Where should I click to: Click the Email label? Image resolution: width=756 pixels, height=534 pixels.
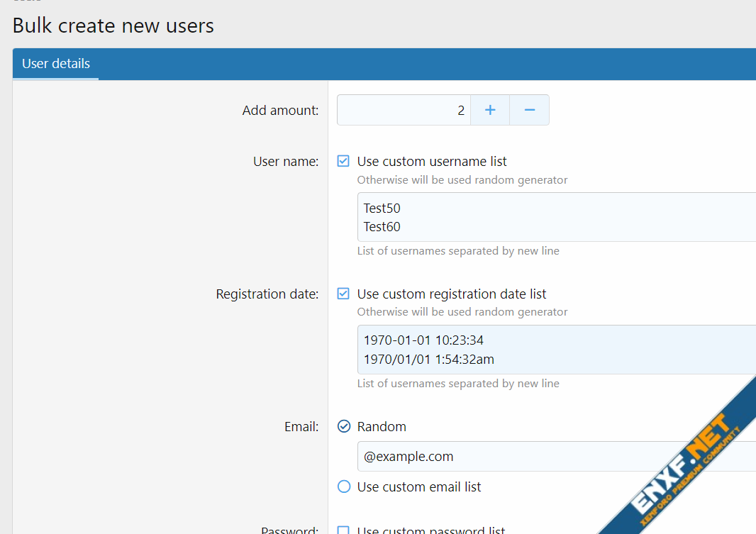point(301,426)
